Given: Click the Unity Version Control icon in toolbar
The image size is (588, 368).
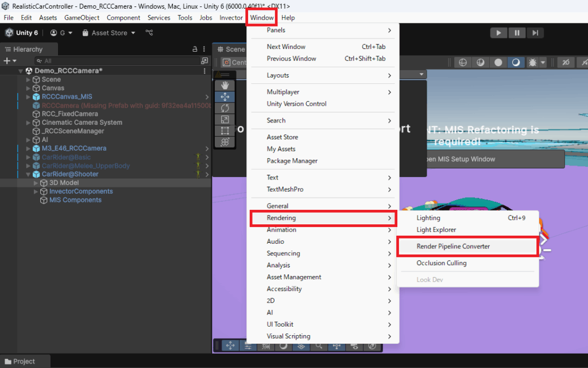Looking at the screenshot, I should (x=149, y=33).
